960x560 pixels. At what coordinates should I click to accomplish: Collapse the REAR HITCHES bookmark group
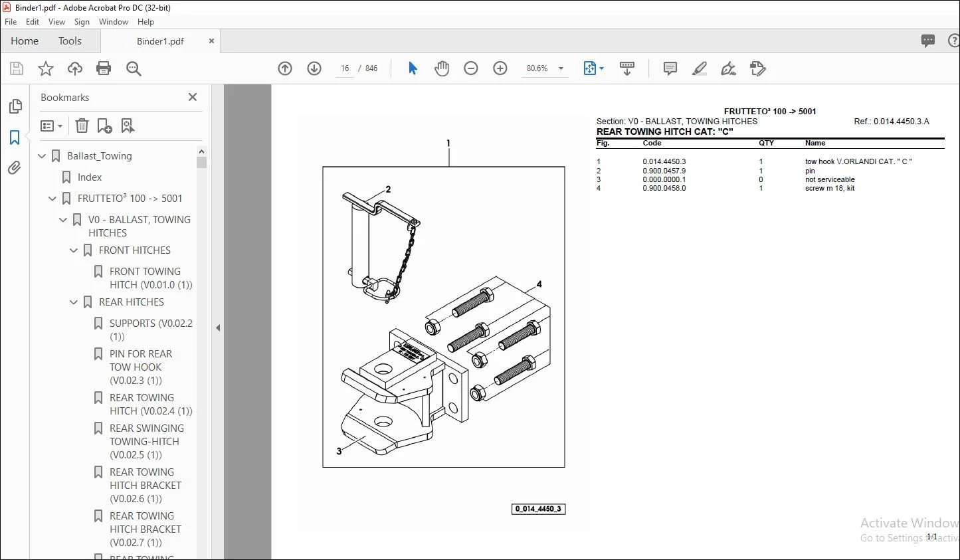point(74,302)
